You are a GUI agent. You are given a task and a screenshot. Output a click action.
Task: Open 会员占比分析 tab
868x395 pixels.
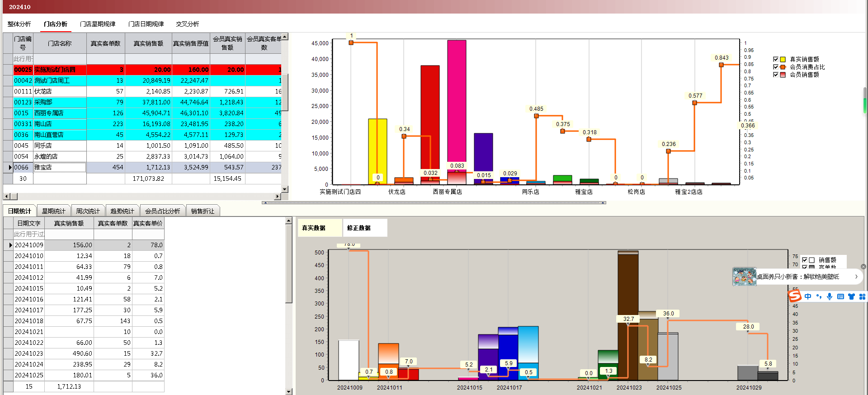pyautogui.click(x=163, y=211)
